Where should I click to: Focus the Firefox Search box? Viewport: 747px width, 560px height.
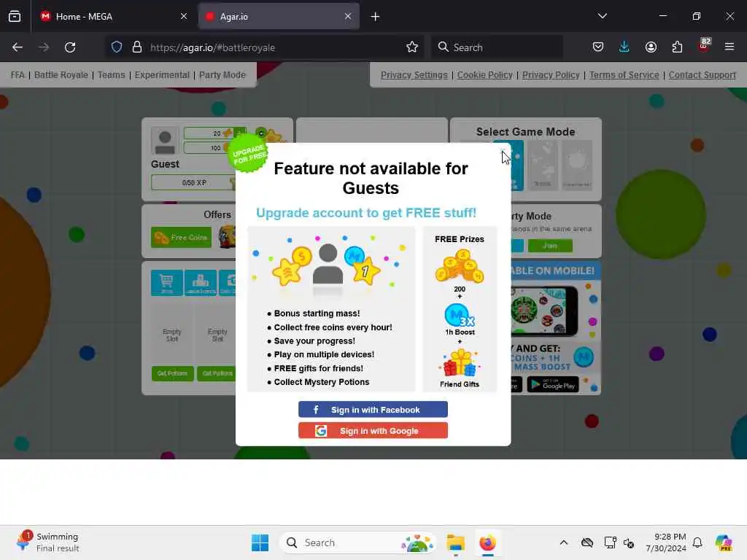point(498,47)
